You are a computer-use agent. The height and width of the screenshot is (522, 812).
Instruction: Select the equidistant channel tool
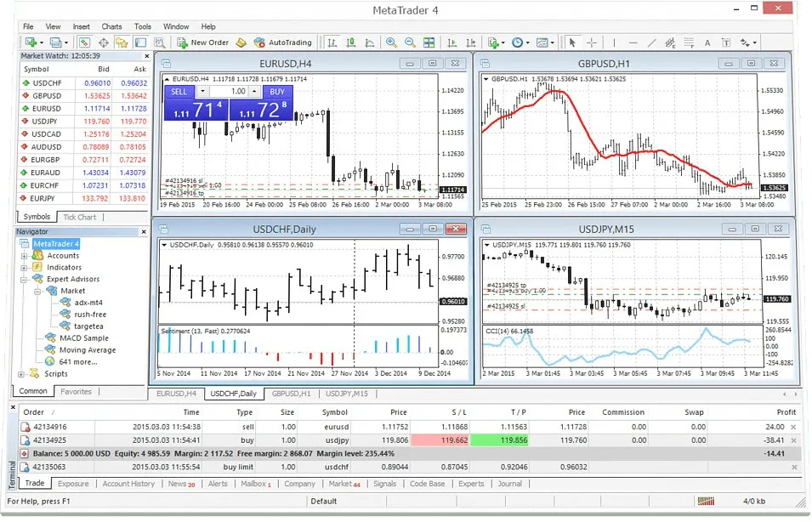[x=671, y=43]
